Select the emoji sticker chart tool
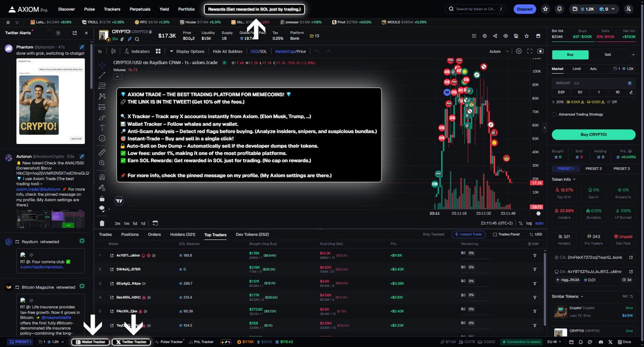644x347 pixels. coord(102,138)
